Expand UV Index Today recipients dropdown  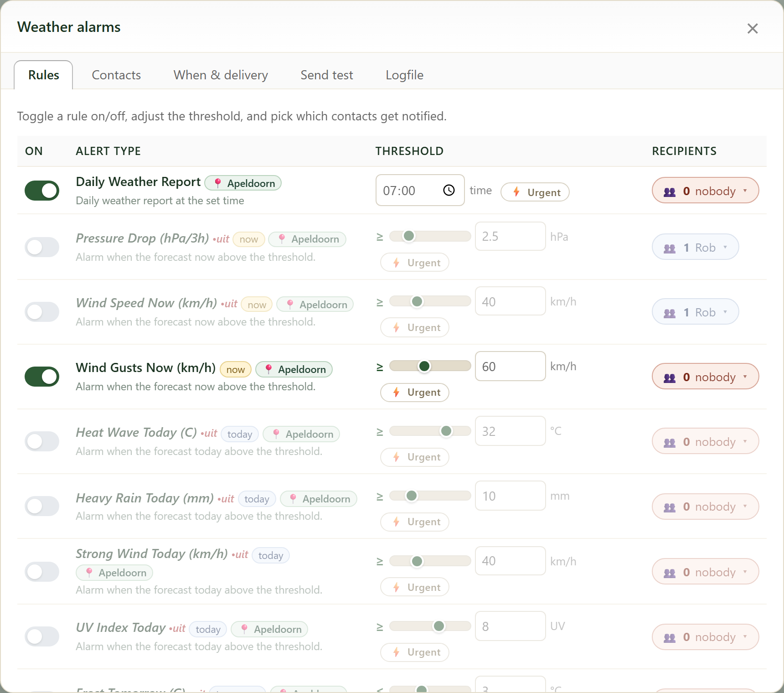coord(705,636)
